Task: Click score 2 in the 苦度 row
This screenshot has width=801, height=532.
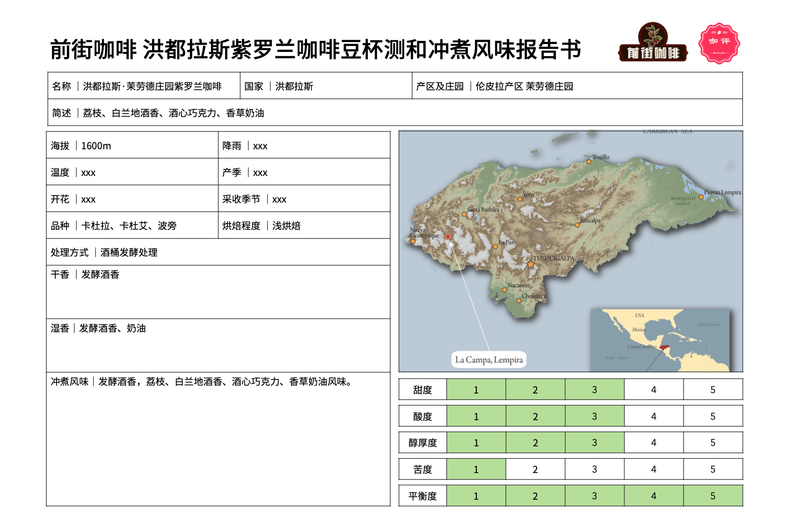Action: [535, 469]
